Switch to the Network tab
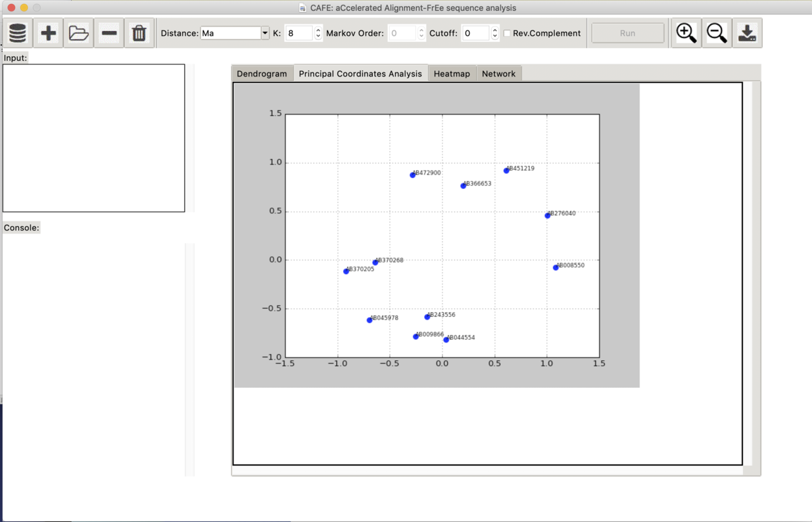Viewport: 812px width, 522px height. click(x=499, y=74)
